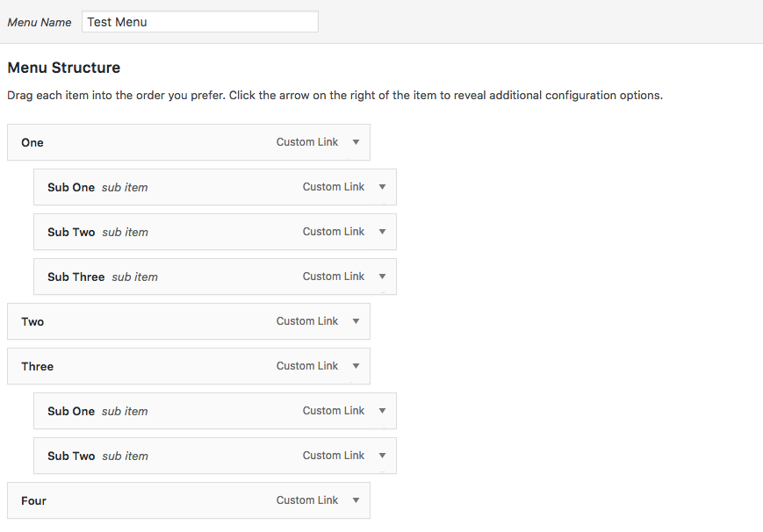Select the Sub Three menu item title
The height and width of the screenshot is (532, 763).
point(76,277)
